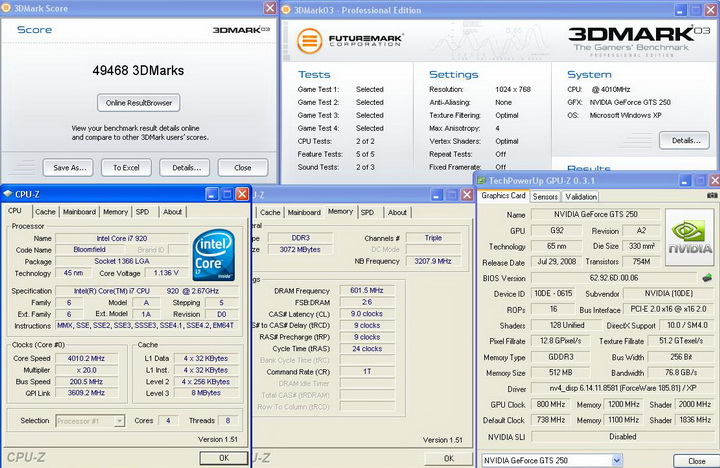Click the Online ResultBrowser button
This screenshot has height=468, width=720.
tap(139, 103)
